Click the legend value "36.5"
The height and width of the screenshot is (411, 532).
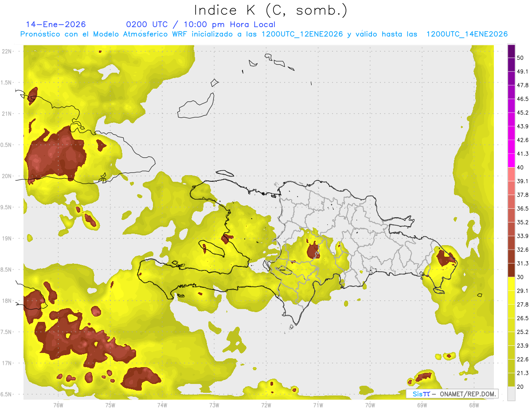pos(523,209)
